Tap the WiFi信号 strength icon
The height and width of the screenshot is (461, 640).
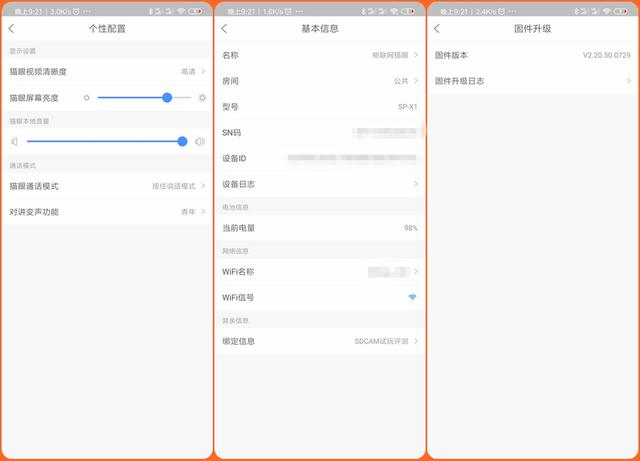412,297
